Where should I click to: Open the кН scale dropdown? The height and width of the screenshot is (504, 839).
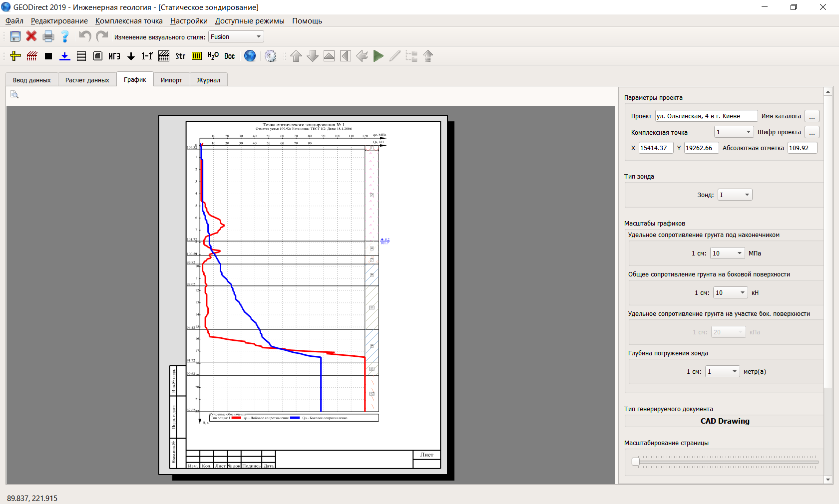coord(731,292)
